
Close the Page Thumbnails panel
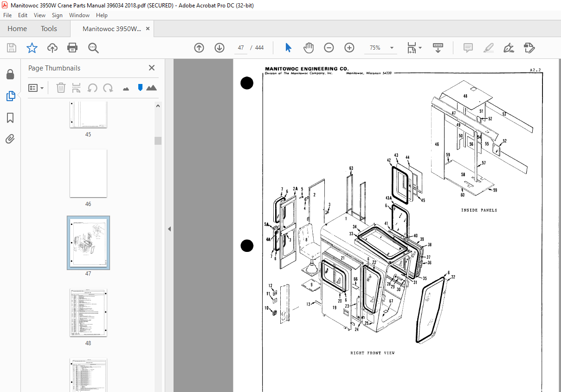[x=152, y=68]
